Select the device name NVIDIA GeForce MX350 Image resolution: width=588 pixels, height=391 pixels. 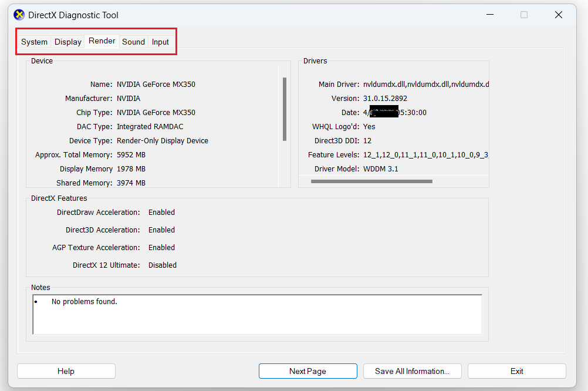click(x=156, y=84)
